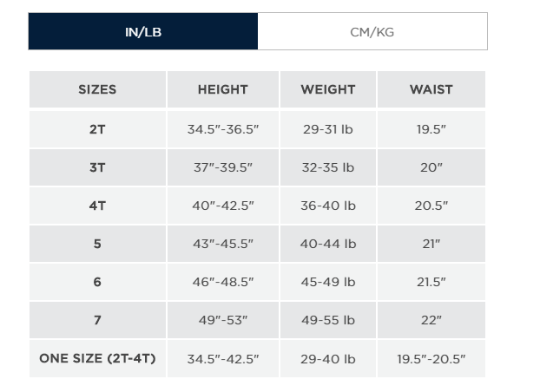Switch to the IN/LB tab
Screen dimensions: 540x392
[142, 32]
